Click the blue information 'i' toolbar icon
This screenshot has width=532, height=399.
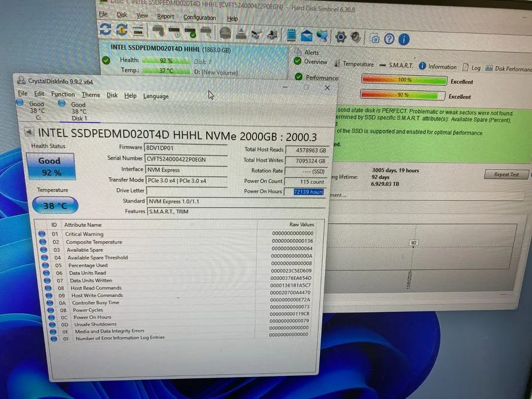click(404, 40)
